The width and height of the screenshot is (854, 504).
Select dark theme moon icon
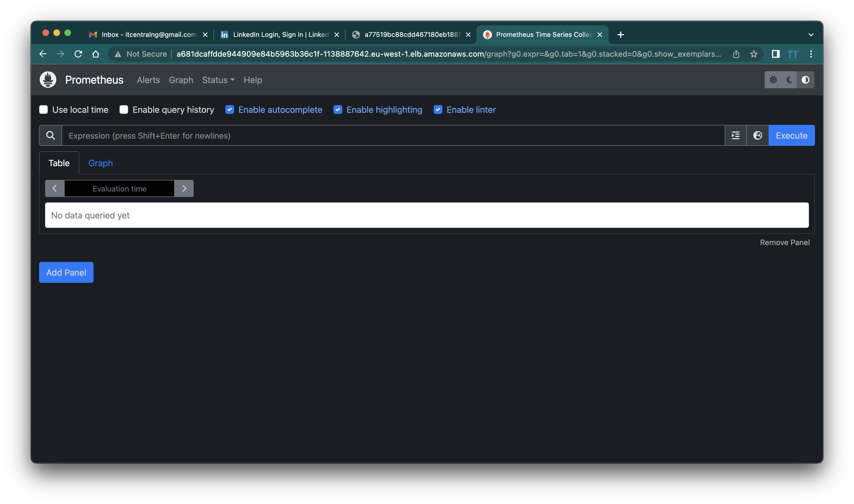[789, 80]
